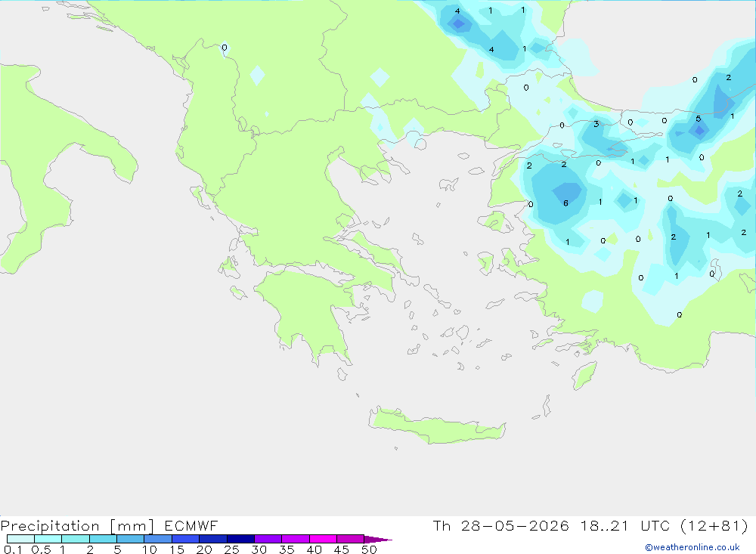Screen dimensions: 756x554
Task: Click the precipitation value '3' on the map
Action: click(x=596, y=124)
